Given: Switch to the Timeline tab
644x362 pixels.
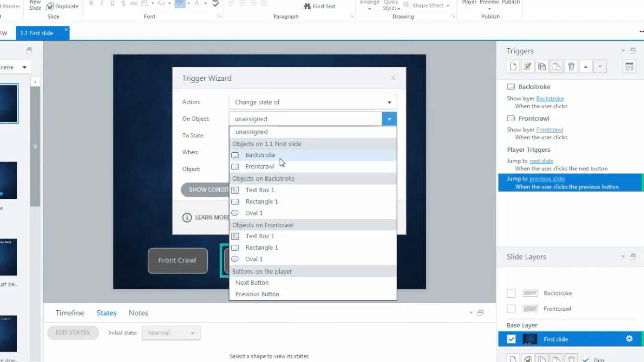Looking at the screenshot, I should click(70, 313).
